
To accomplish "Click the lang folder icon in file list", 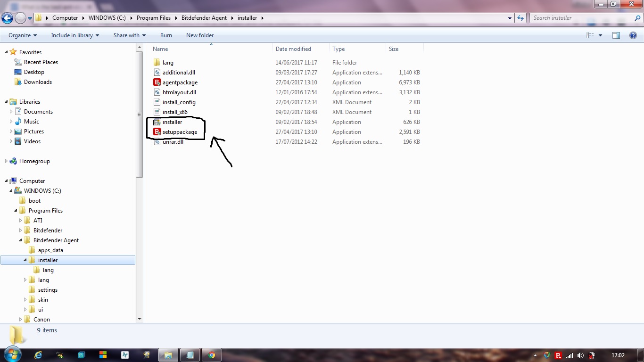I will [x=157, y=63].
